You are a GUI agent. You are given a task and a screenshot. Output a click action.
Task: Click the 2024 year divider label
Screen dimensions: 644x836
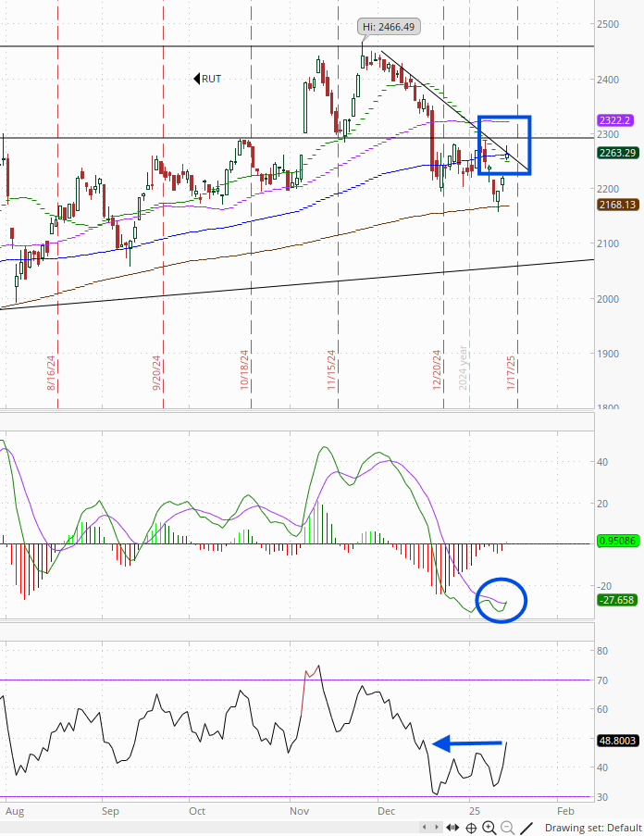click(463, 368)
